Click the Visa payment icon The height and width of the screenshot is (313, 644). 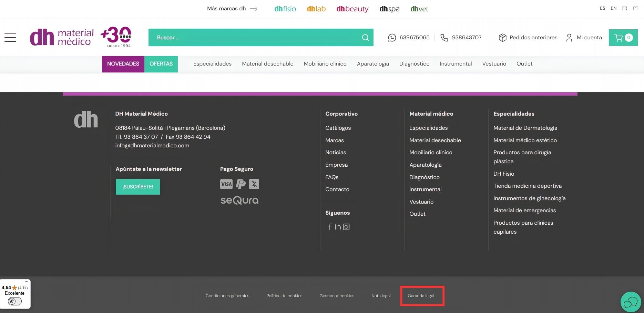[x=226, y=184]
